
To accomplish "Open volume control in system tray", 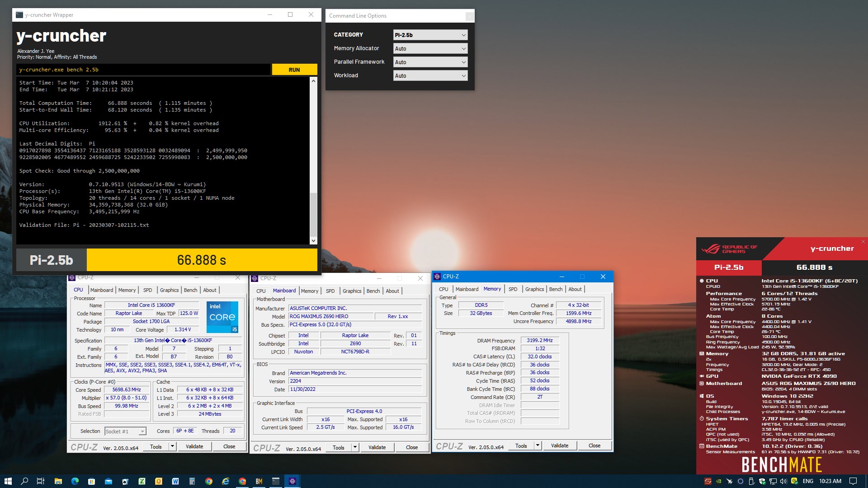I will [x=783, y=481].
